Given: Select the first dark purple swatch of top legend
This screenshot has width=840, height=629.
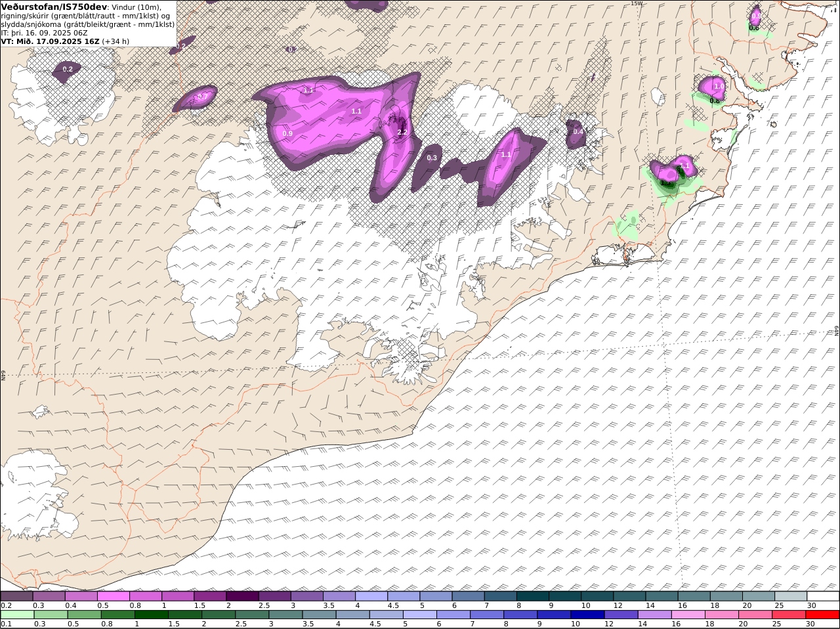Looking at the screenshot, I should coord(16,596).
